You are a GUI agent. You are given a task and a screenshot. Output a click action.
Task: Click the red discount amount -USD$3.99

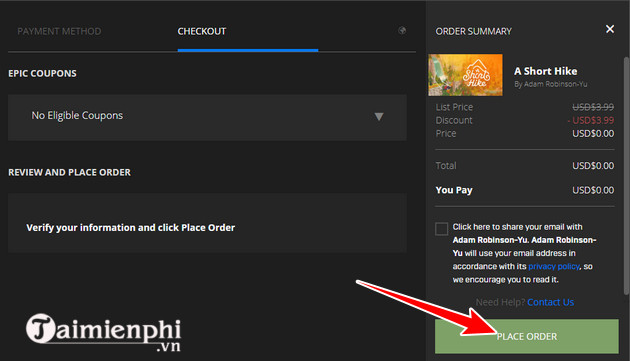[x=591, y=120]
